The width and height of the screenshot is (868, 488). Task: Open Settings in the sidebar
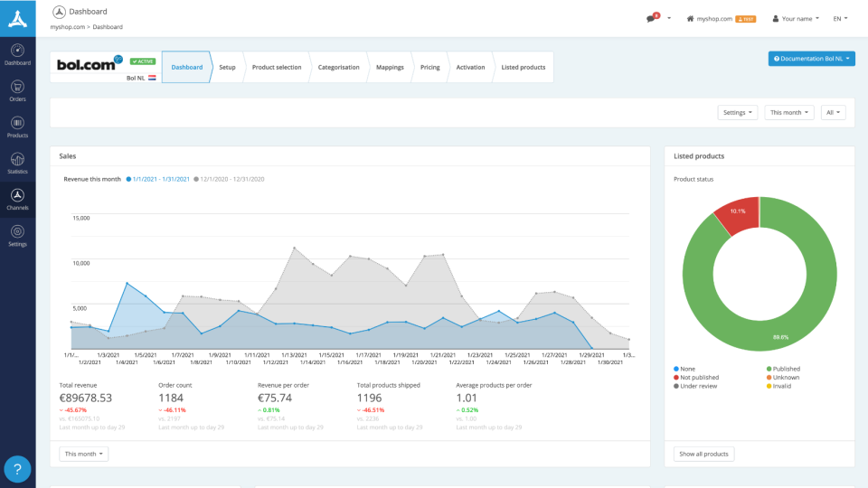(x=18, y=236)
